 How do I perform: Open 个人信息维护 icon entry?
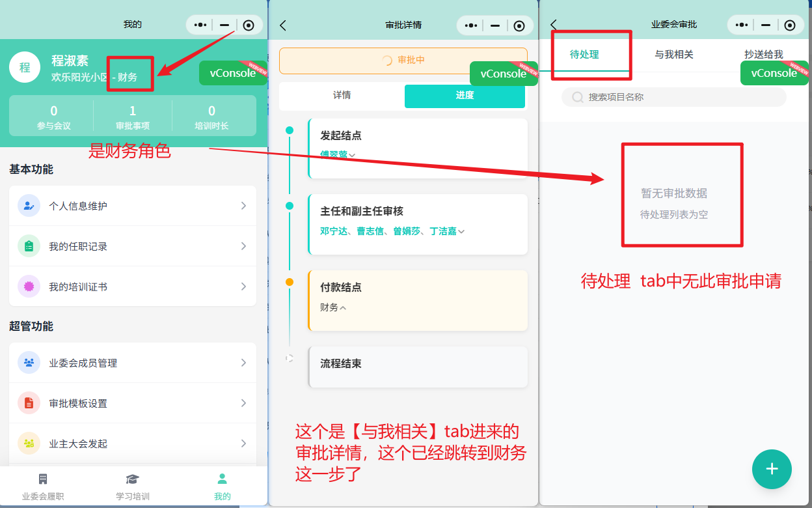(x=29, y=206)
